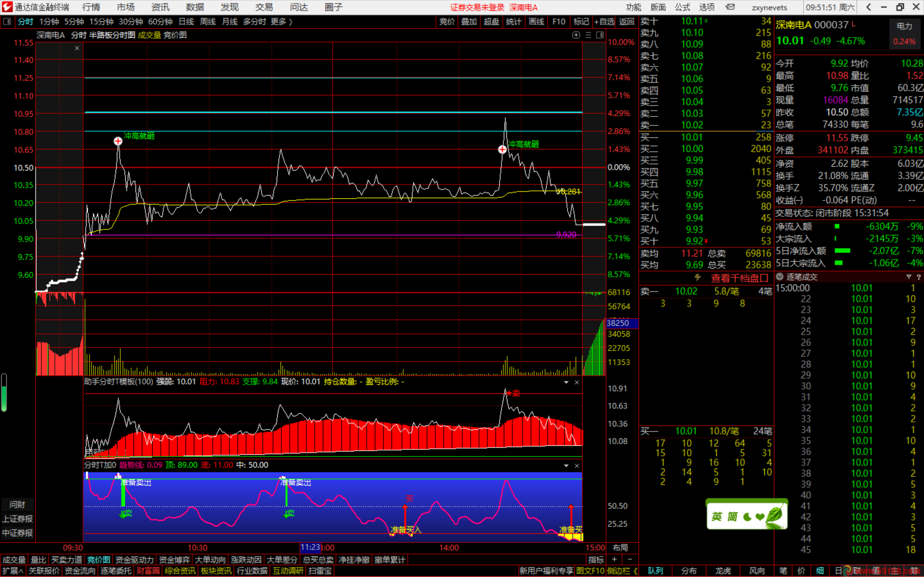
Task: Toggle the 超盘 button
Action: pyautogui.click(x=491, y=22)
